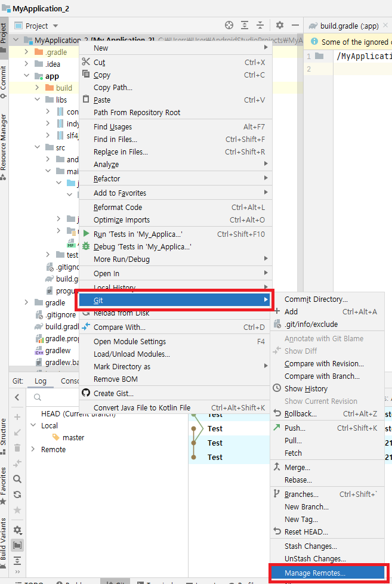Click the delete trash icon in Git sidebar
Image resolution: width=392 pixels, height=584 pixels.
(17, 447)
